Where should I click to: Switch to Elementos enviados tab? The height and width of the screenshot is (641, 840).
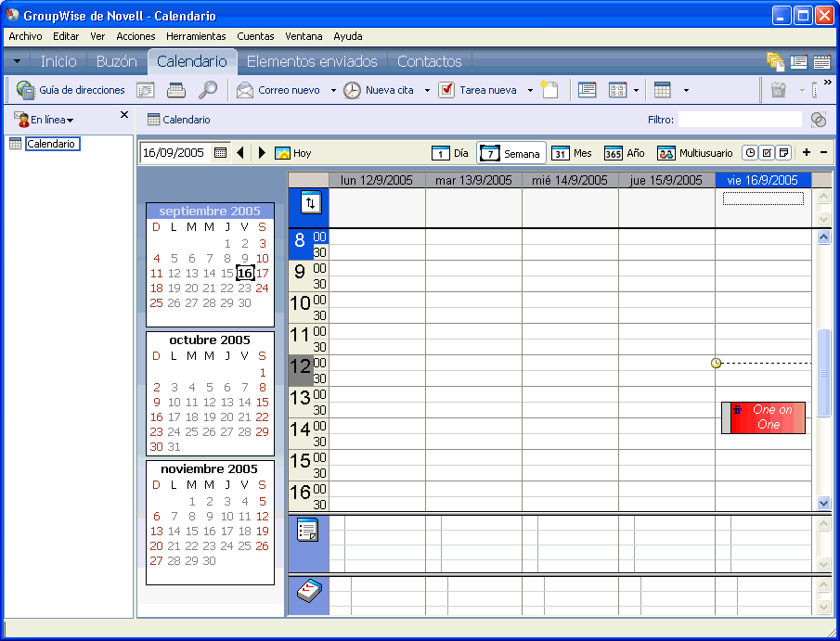click(312, 61)
